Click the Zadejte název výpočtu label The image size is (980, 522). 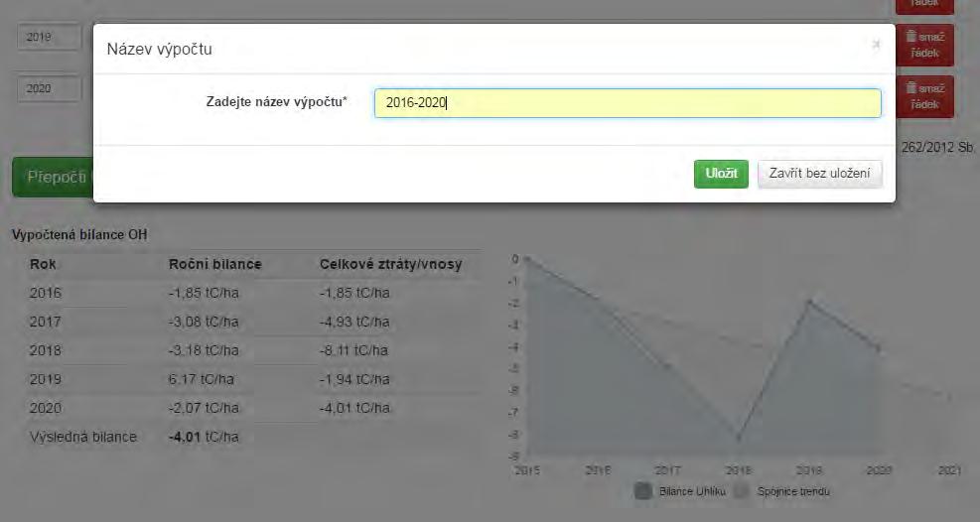[x=277, y=102]
